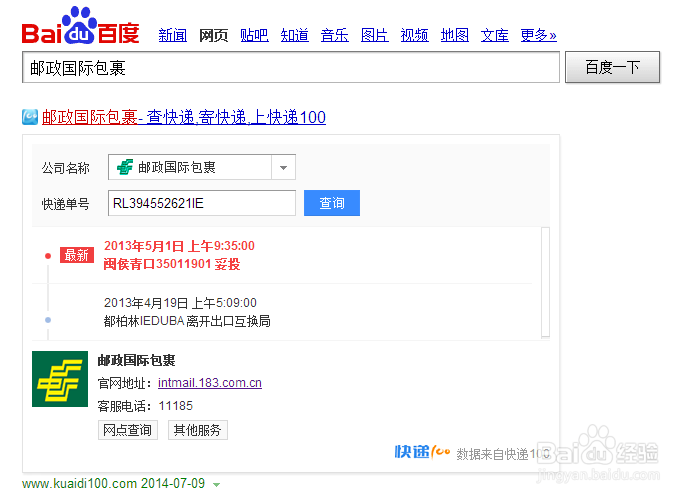Open the 地图 tab
This screenshot has width=700, height=500.
pyautogui.click(x=455, y=35)
